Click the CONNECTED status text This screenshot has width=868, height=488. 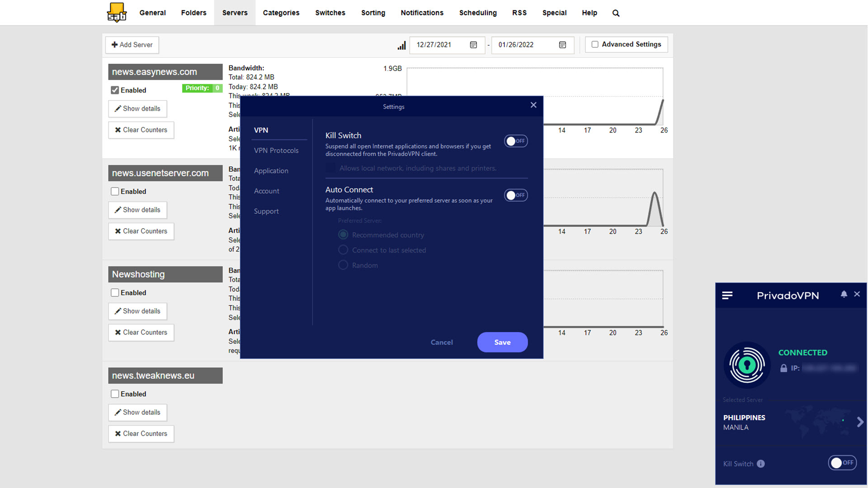pyautogui.click(x=802, y=352)
